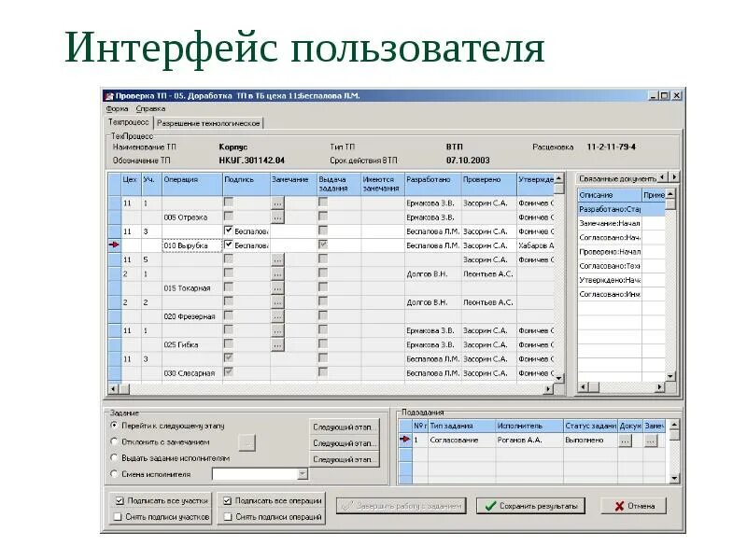Open Замечание ellipsis in Роганов А.А. subtask row
747x560 pixels.
tap(651, 441)
